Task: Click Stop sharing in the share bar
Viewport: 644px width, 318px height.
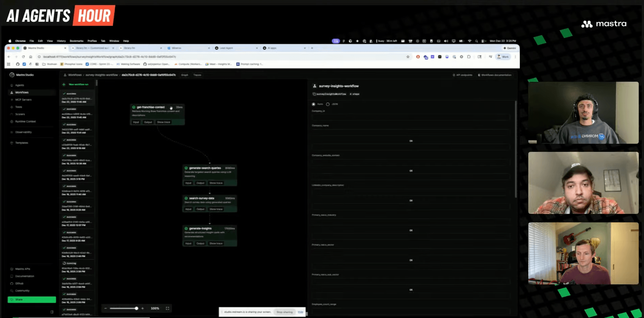Action: (x=285, y=312)
